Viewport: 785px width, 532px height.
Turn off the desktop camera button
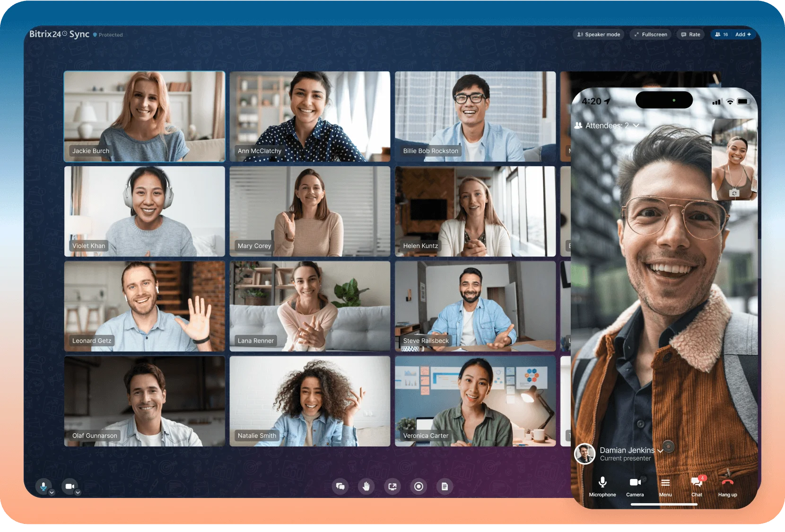click(70, 486)
